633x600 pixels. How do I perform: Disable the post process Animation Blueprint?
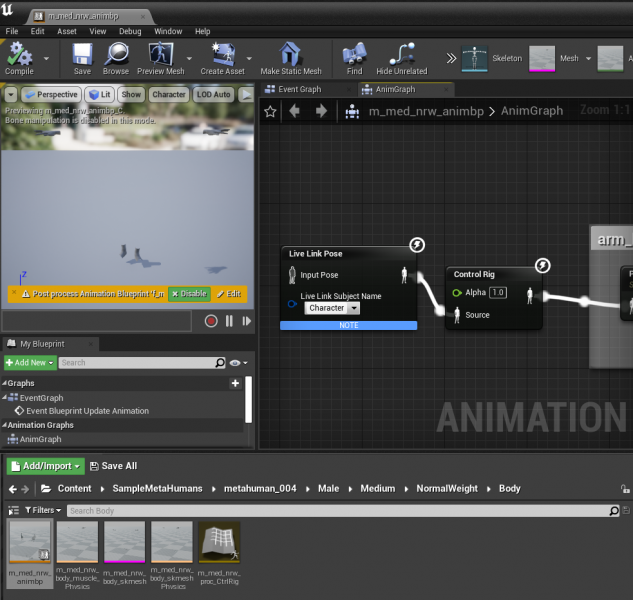189,294
